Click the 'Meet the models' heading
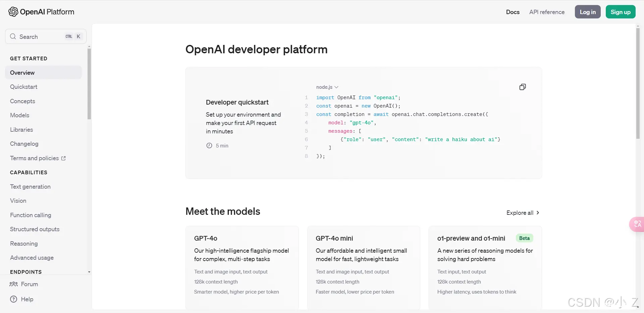 223,211
